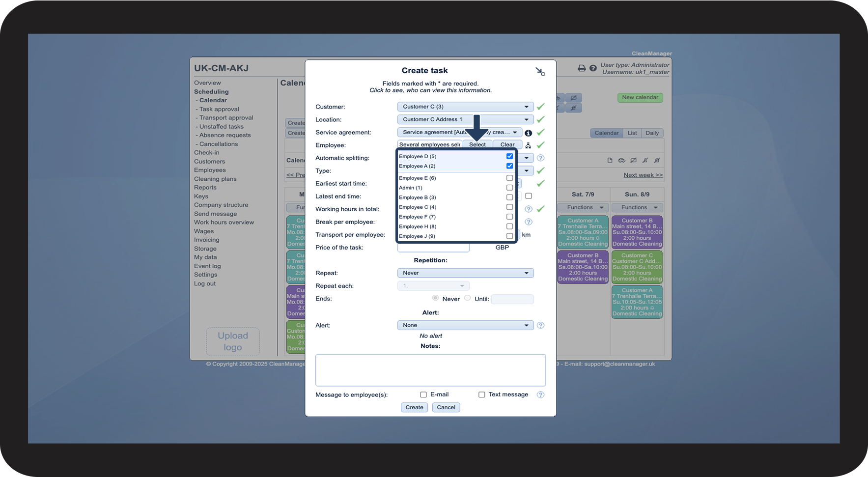Click the Clear button for employees
The image size is (868, 477).
coord(507,144)
